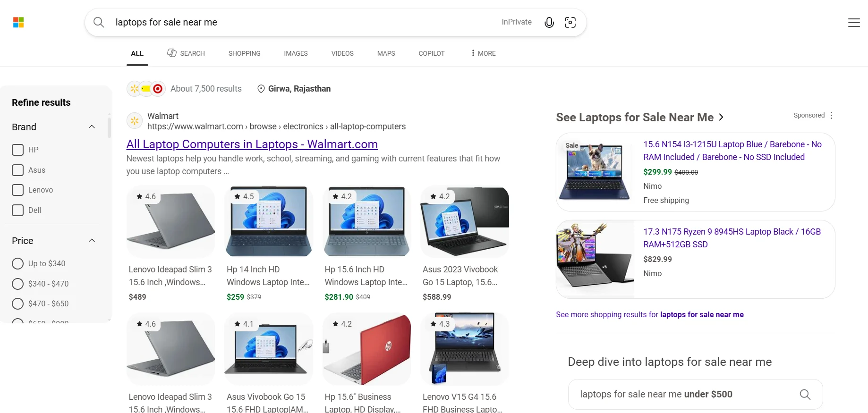Image resolution: width=868 pixels, height=413 pixels.
Task: Open the Nimo 17.3 black laptop image
Action: (x=595, y=259)
